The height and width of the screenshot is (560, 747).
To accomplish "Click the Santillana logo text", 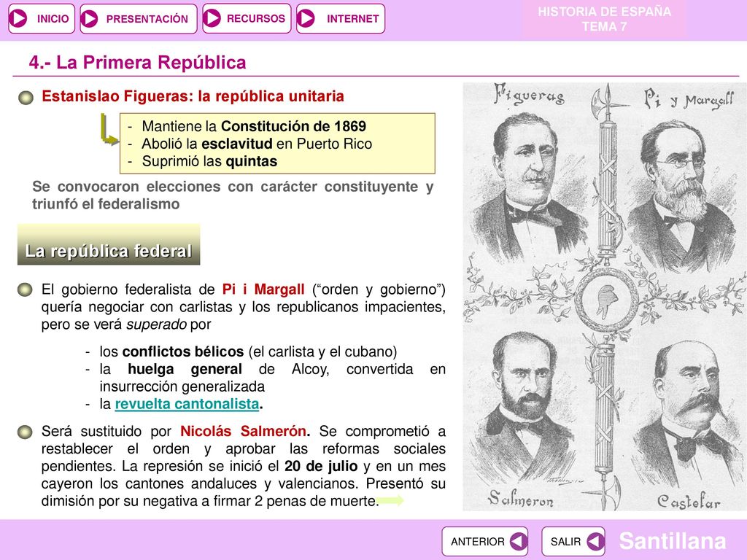I will coord(672,542).
